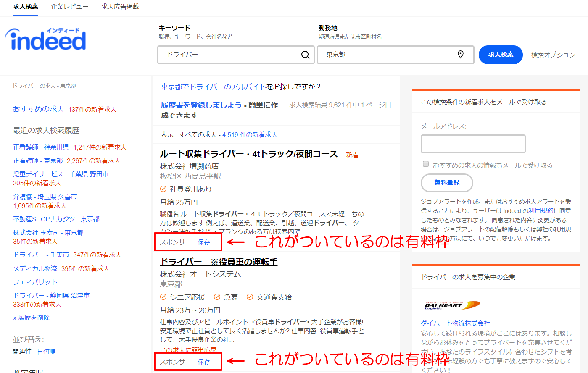Screen dimensions: 588x373
Task: Save the 株式会社オートシステム job via 保存
Action: point(204,362)
